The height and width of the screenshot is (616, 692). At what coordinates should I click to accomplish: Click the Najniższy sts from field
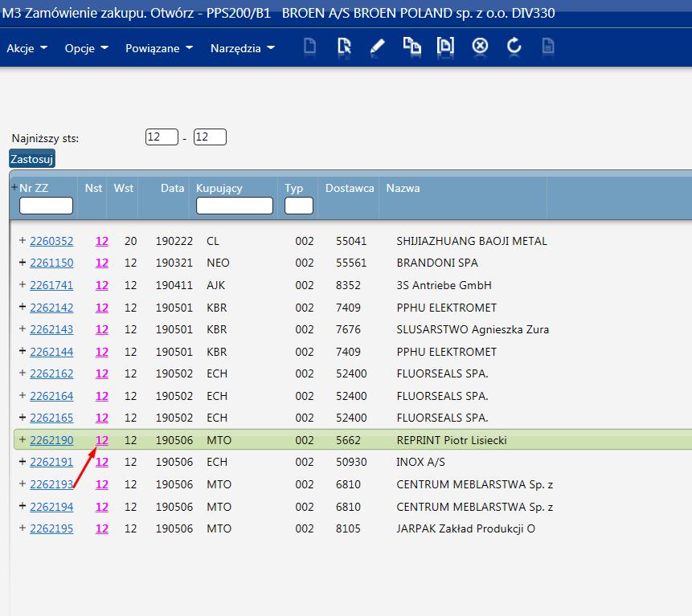coord(162,137)
